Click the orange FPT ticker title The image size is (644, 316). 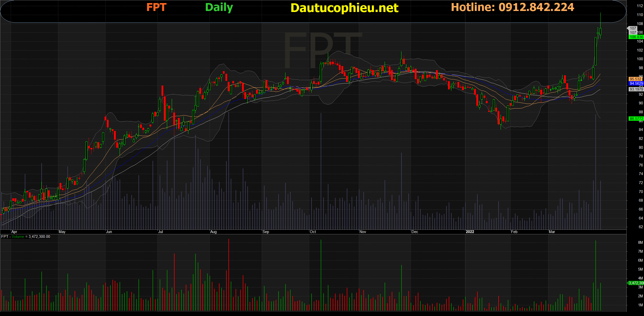click(x=156, y=7)
